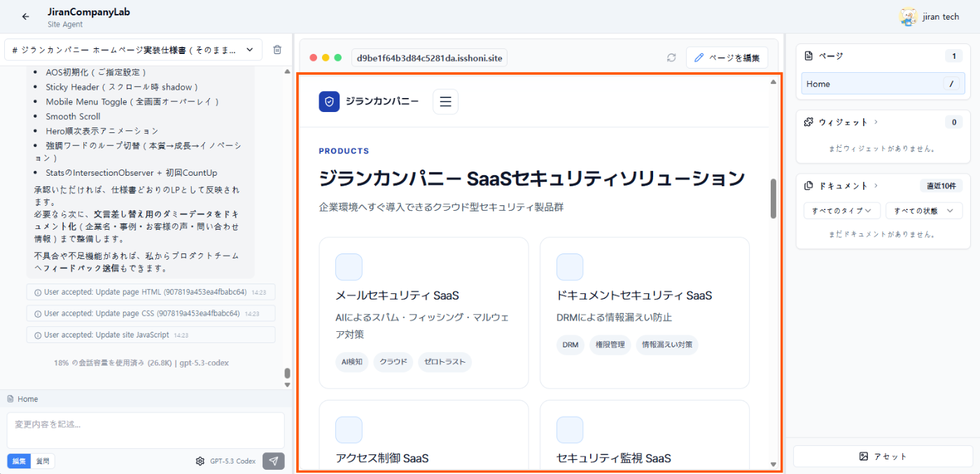Viewport: 980px width, 474px height.
Task: Click the GPT-5.3 Codex model label
Action: pos(232,461)
